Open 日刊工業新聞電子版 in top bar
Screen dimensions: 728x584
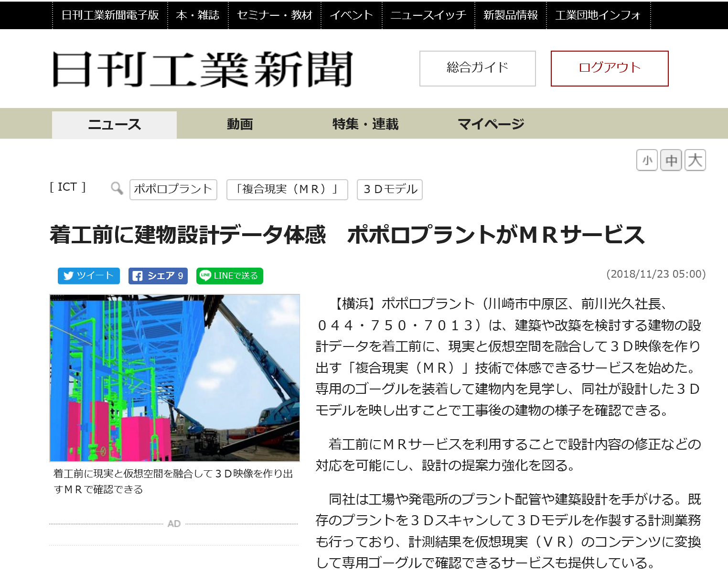(x=110, y=15)
